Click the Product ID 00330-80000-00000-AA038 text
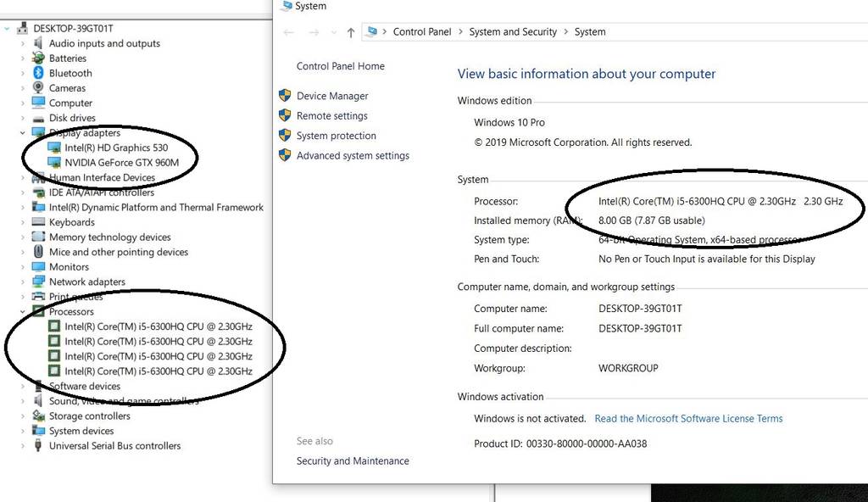 pos(560,443)
